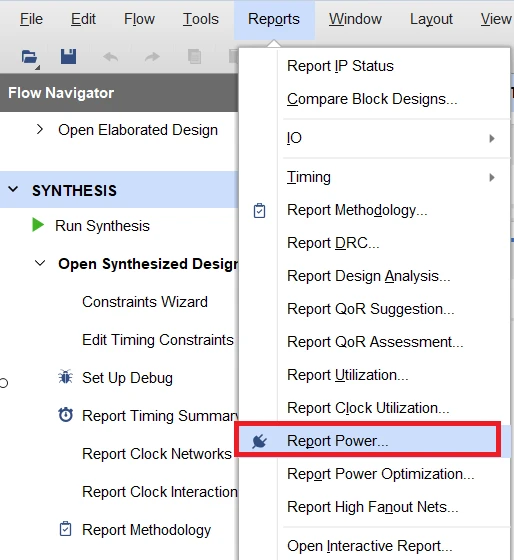Choose Report Utilization...
The image size is (514, 560).
pos(348,375)
